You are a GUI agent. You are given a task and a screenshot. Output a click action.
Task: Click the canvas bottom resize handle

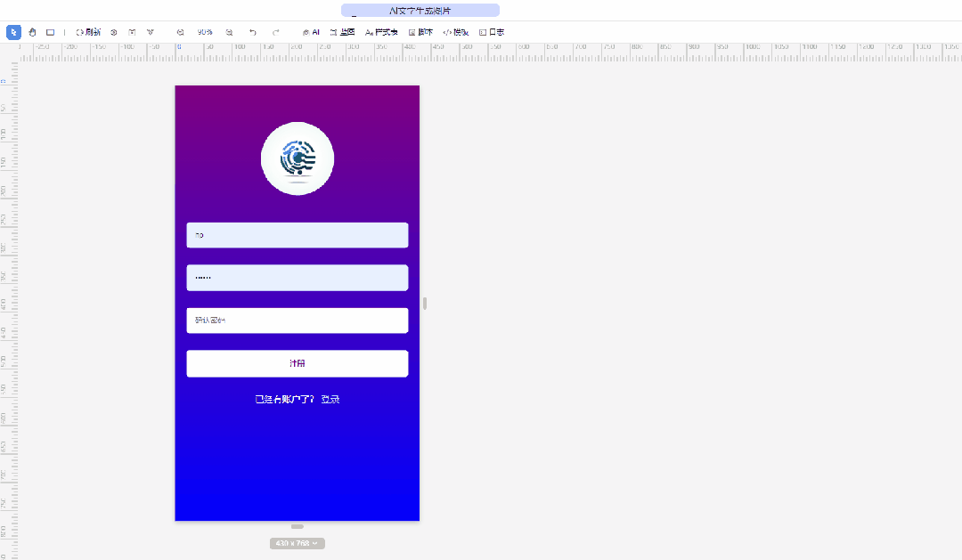(298, 526)
